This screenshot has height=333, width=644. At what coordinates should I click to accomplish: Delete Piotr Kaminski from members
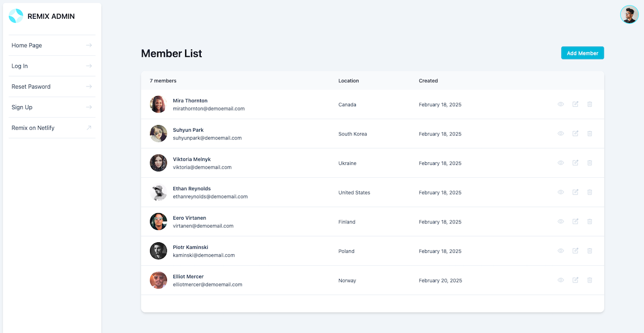(x=590, y=251)
